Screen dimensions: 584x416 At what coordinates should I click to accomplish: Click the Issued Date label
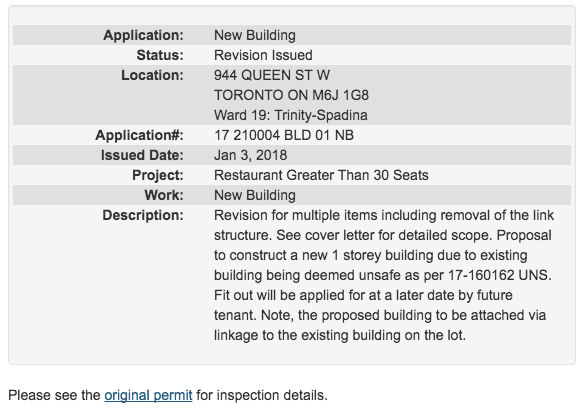pyautogui.click(x=142, y=155)
